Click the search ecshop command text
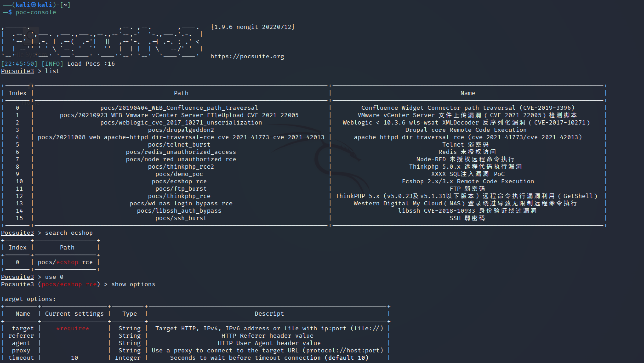The image size is (644, 363). click(x=69, y=233)
